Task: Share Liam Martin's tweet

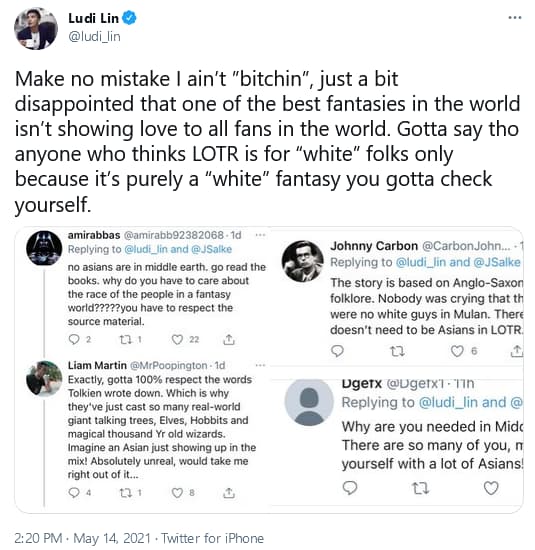Action: (229, 493)
